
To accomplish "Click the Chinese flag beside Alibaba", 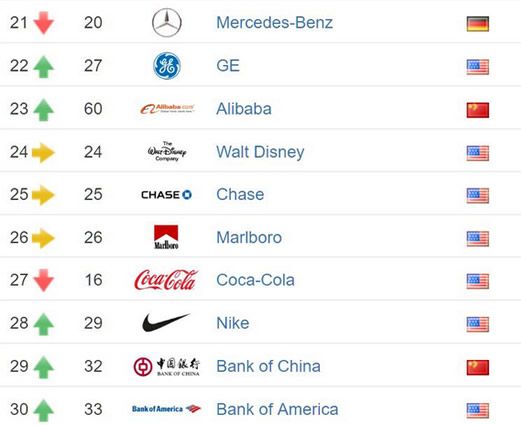I will tap(478, 110).
